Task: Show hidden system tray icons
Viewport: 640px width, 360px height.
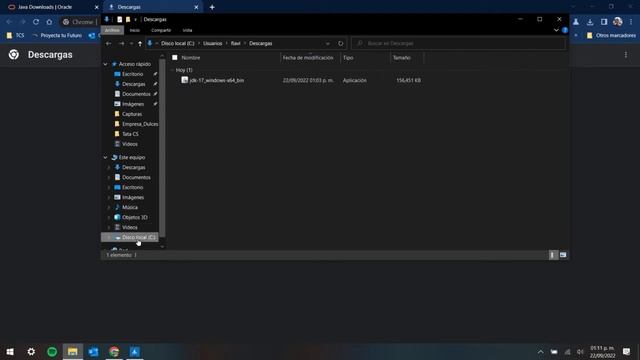Action: [540, 352]
